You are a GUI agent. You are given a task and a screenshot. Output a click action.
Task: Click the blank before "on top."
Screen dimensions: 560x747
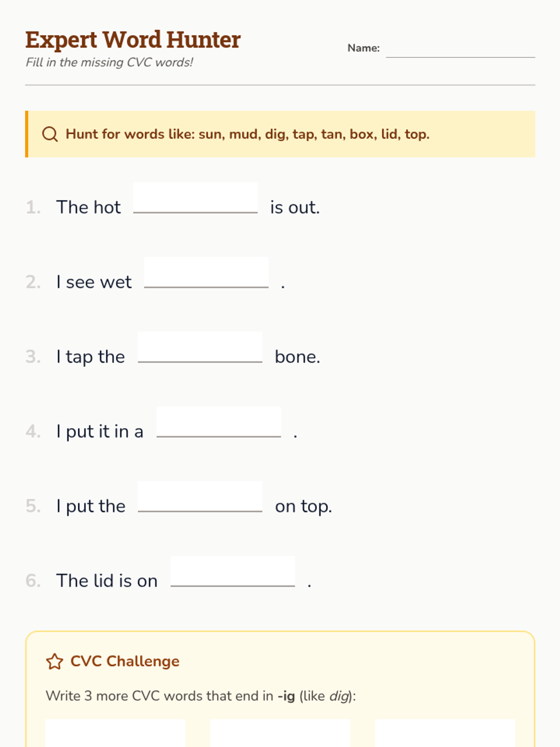point(200,497)
